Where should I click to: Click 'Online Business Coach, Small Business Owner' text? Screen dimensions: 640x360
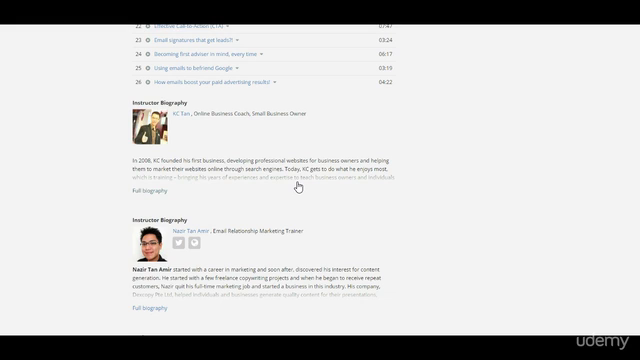(x=250, y=113)
